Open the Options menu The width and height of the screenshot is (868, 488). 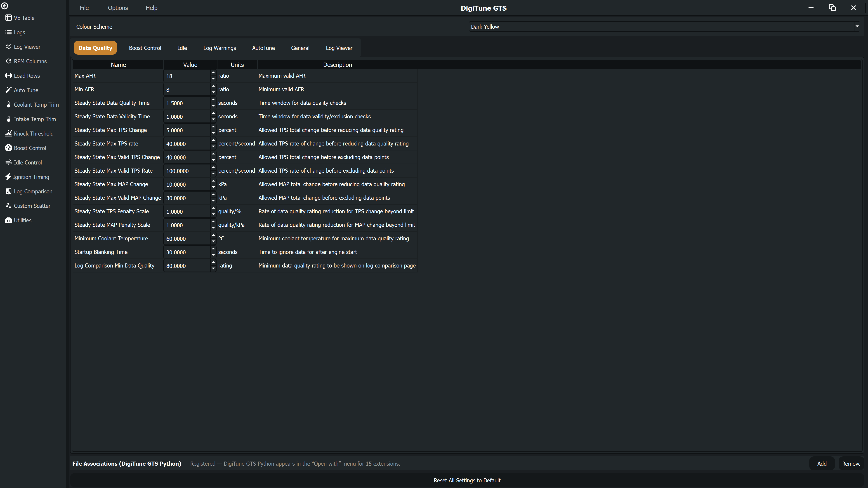[x=118, y=8]
